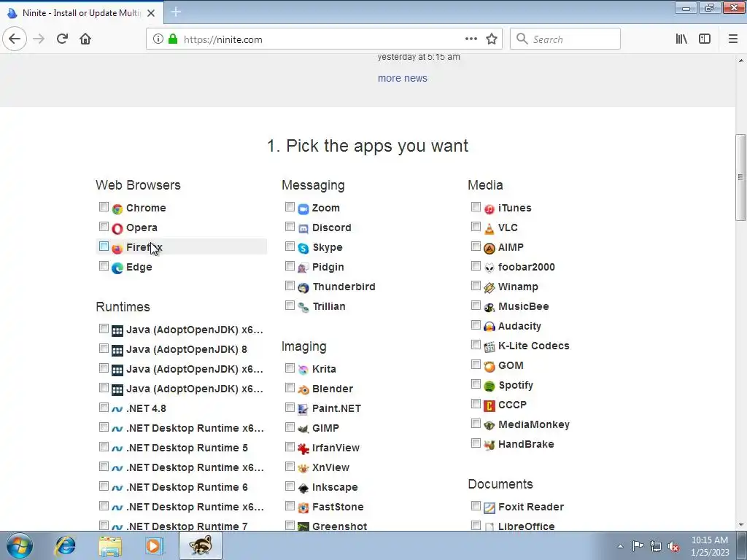This screenshot has width=747, height=560.
Task: Click the .NET Desktop Runtime 5 label
Action: pyautogui.click(x=187, y=448)
